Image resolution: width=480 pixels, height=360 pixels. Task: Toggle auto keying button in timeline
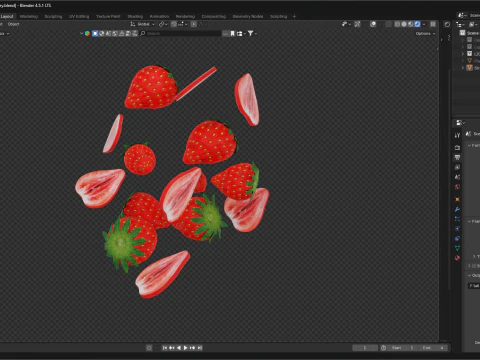point(149,348)
